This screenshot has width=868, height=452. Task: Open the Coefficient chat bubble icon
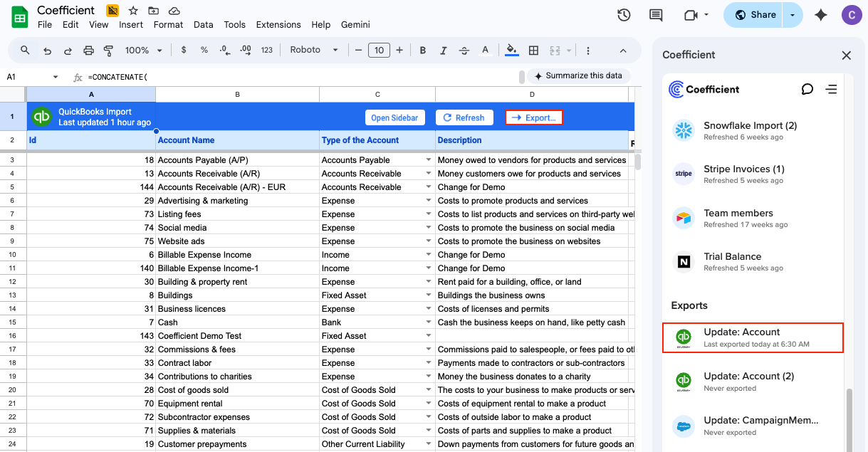coord(807,89)
